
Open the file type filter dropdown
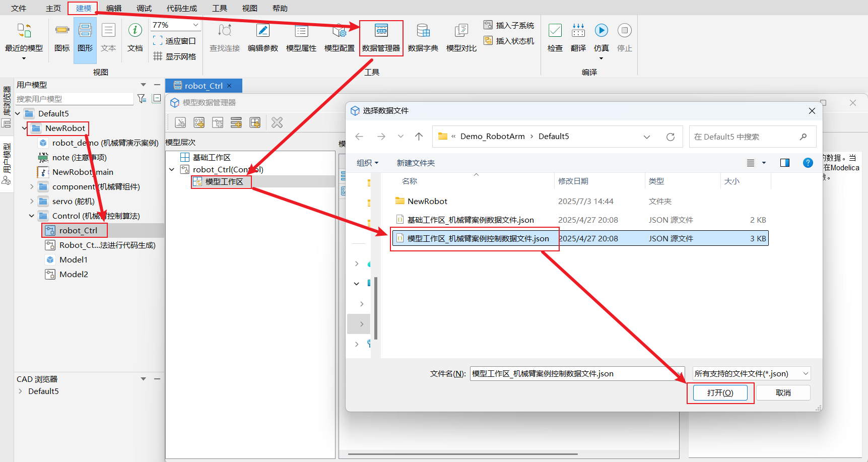pyautogui.click(x=751, y=373)
